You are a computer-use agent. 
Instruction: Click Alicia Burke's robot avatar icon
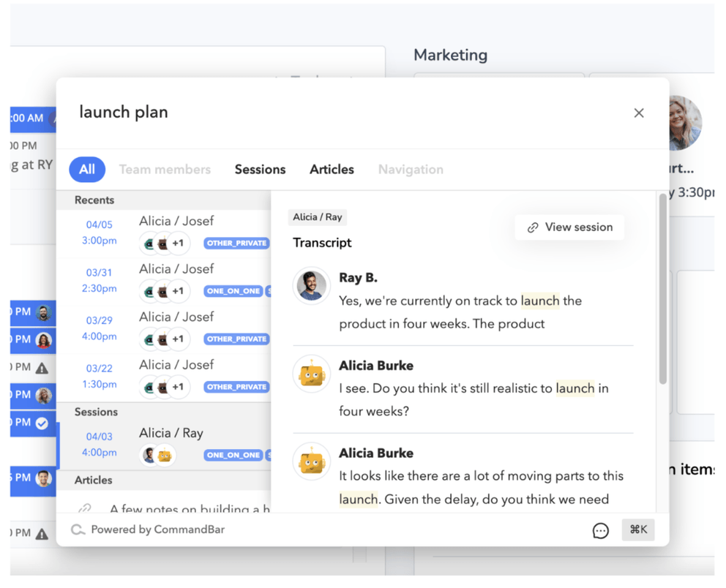[312, 374]
